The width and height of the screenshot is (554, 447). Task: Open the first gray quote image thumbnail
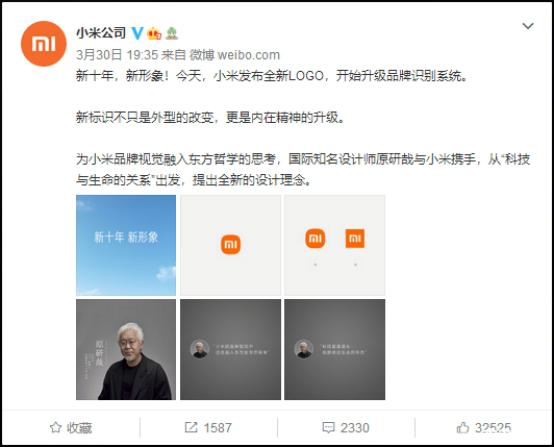230,349
